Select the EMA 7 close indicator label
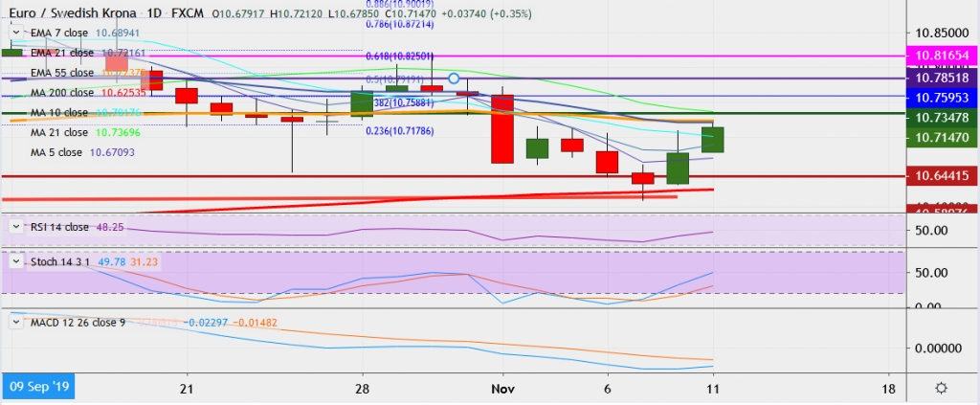 pyautogui.click(x=60, y=33)
